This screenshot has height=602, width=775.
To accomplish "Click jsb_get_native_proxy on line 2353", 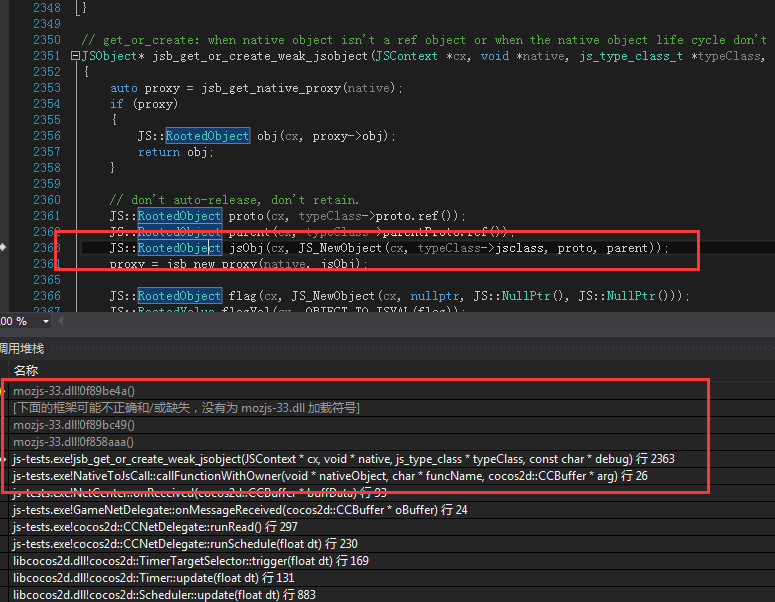I will pos(271,88).
